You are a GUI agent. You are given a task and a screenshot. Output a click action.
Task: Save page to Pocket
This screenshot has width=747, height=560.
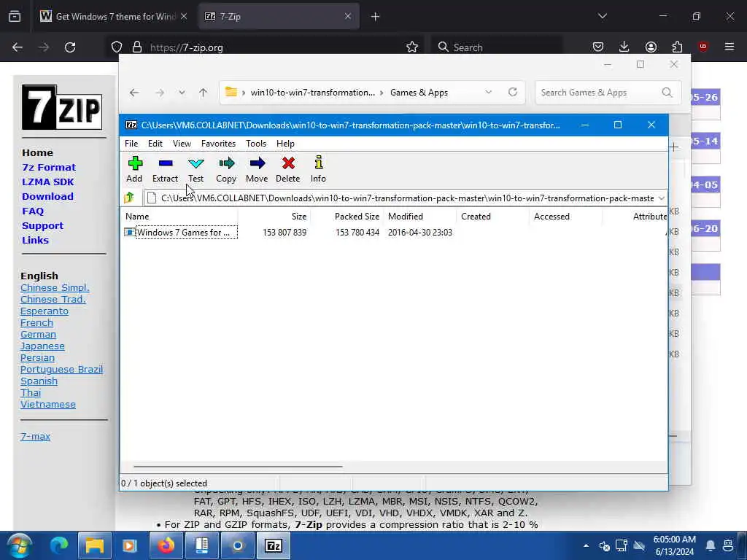[x=598, y=47]
